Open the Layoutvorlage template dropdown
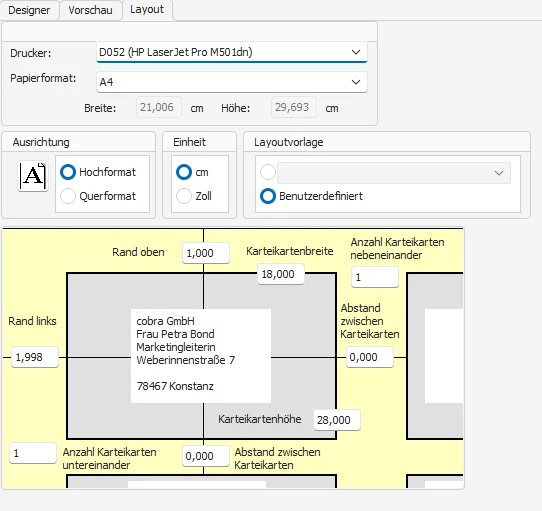 pos(394,173)
